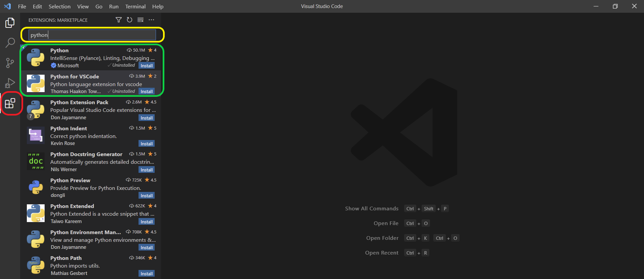Click the Open Folder shortcut hint

[382, 238]
